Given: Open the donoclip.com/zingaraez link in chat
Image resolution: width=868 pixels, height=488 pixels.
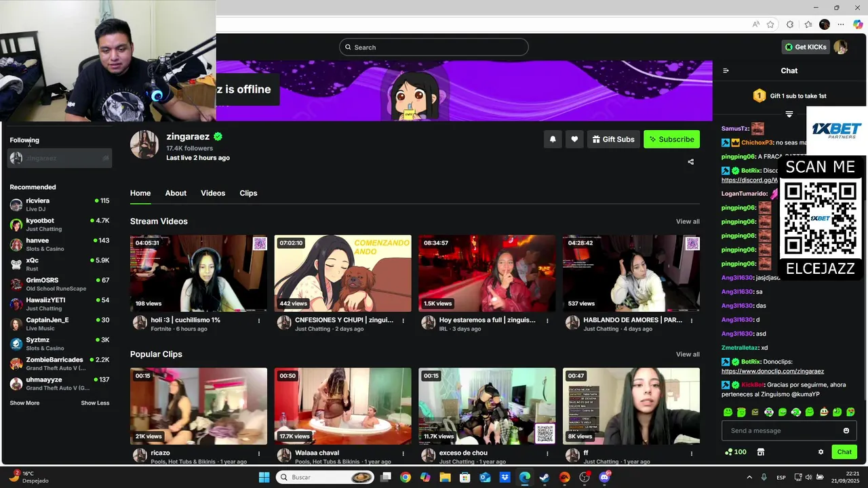Looking at the screenshot, I should pyautogui.click(x=772, y=371).
